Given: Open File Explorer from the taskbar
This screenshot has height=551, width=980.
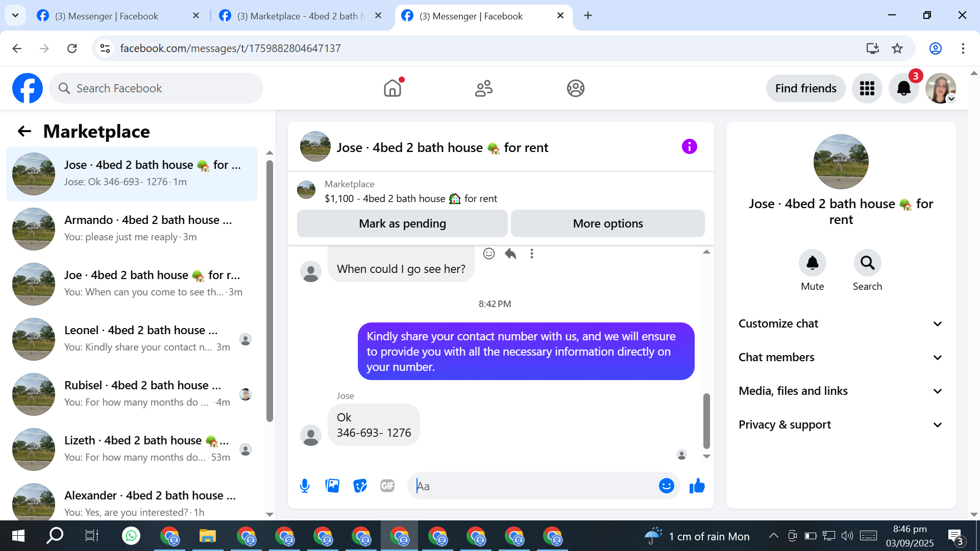Looking at the screenshot, I should tap(208, 536).
